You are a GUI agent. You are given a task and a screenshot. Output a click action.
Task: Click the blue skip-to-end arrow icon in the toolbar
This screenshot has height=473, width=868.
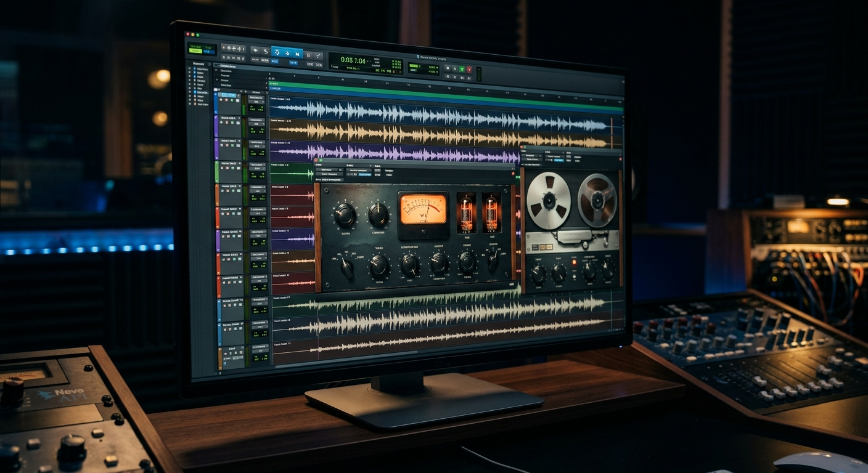point(297,54)
